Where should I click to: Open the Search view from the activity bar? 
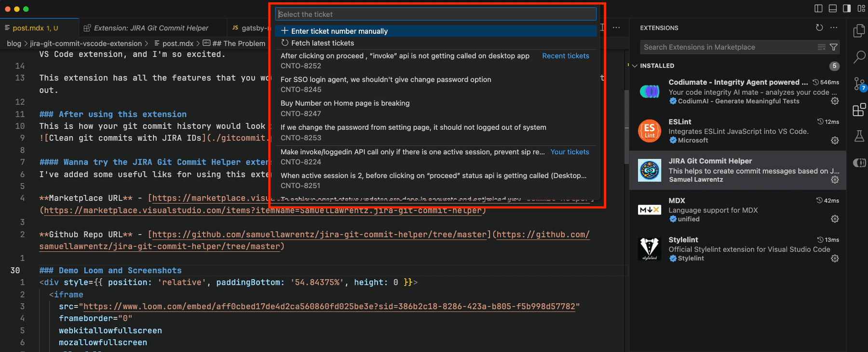click(859, 57)
